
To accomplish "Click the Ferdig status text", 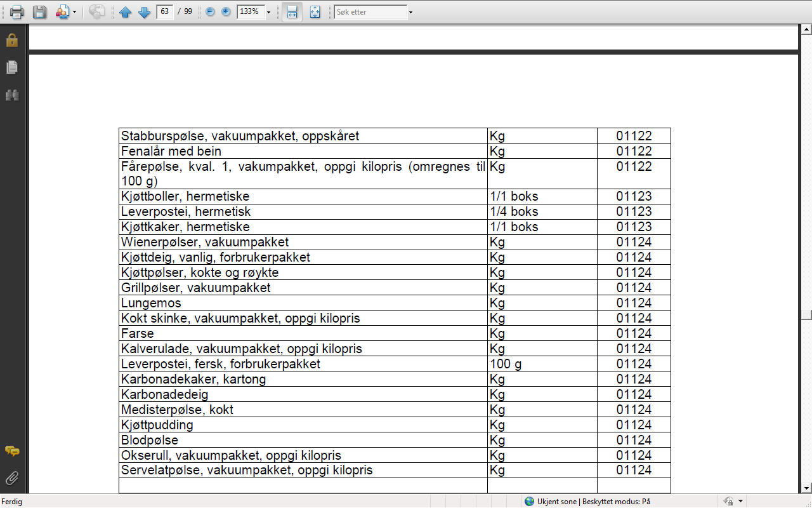I will pos(12,501).
